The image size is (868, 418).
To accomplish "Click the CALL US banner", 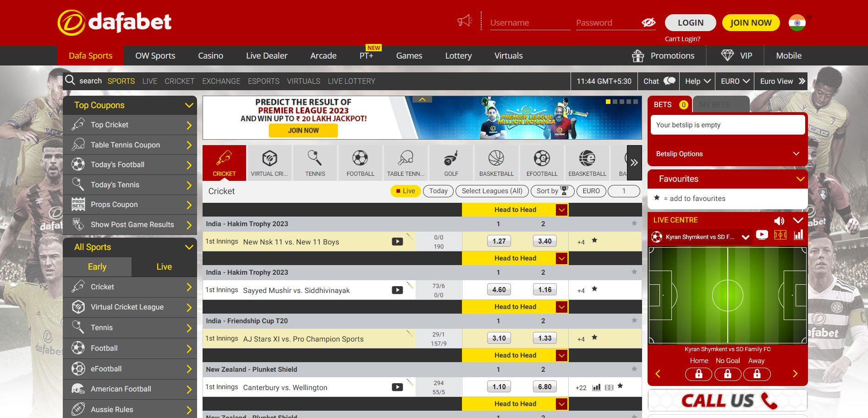I will click(x=727, y=401).
